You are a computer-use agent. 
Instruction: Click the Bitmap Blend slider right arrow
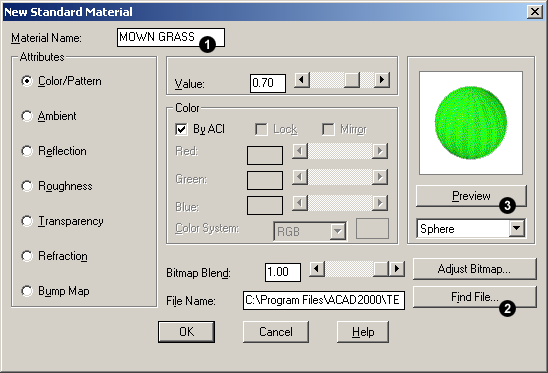click(397, 269)
